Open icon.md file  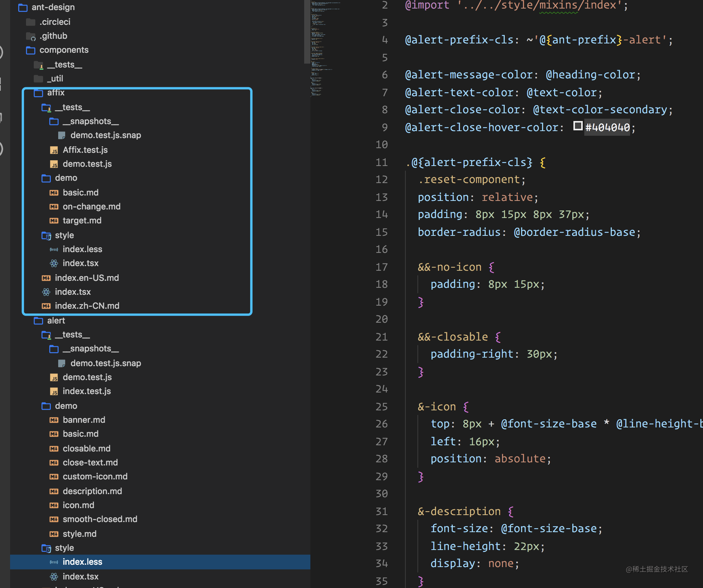(79, 505)
